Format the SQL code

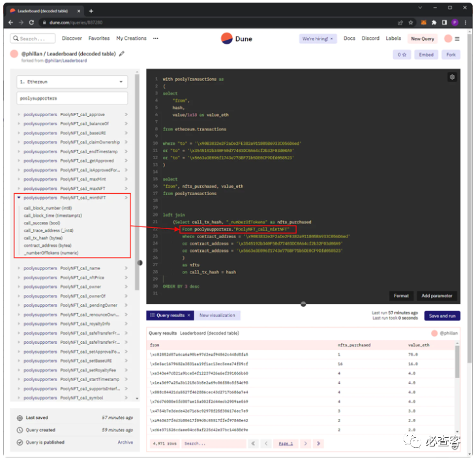(x=401, y=296)
